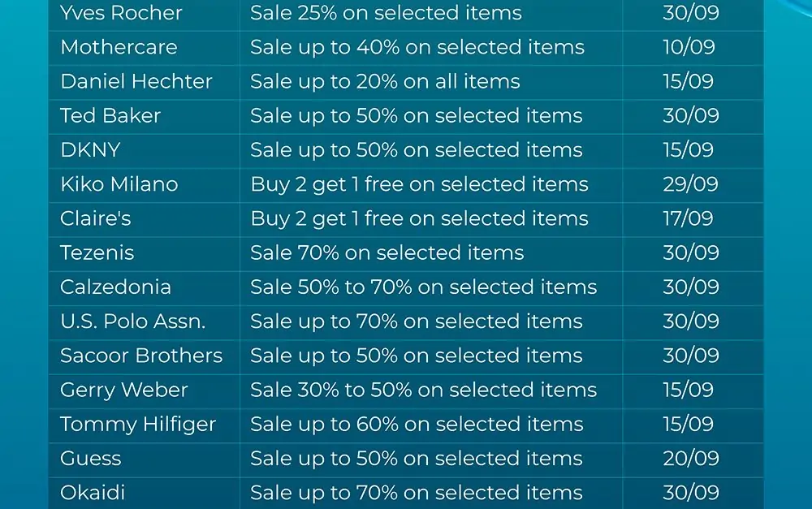Click the Yves Rocher brand name
The height and width of the screenshot is (509, 812).
(121, 12)
